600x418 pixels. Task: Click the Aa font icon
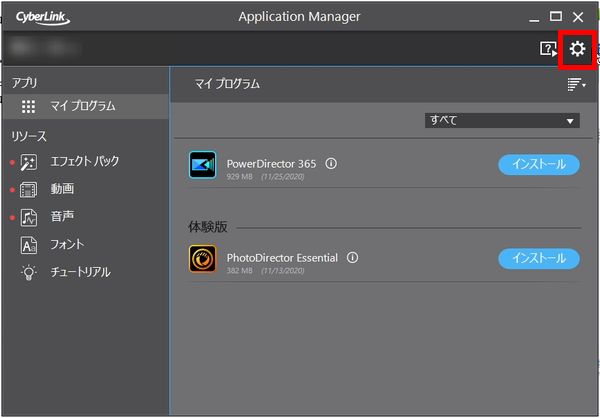(29, 245)
